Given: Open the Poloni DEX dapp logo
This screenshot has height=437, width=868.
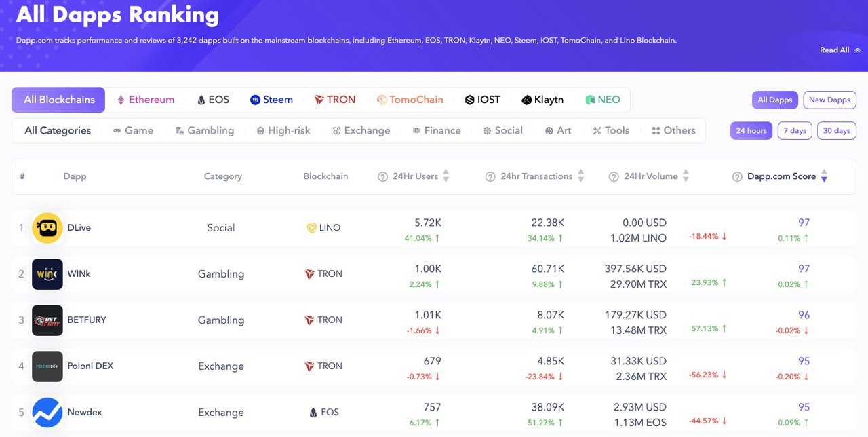Looking at the screenshot, I should 47,366.
